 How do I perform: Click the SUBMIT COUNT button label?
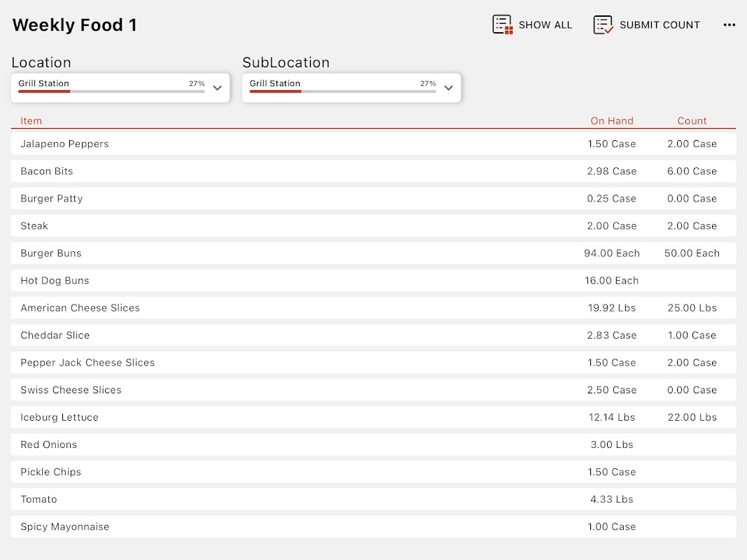(x=659, y=24)
